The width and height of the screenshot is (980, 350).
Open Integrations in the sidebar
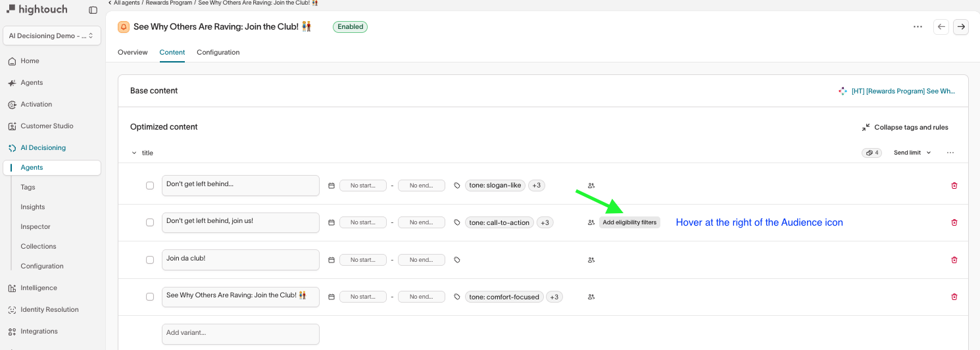39,331
